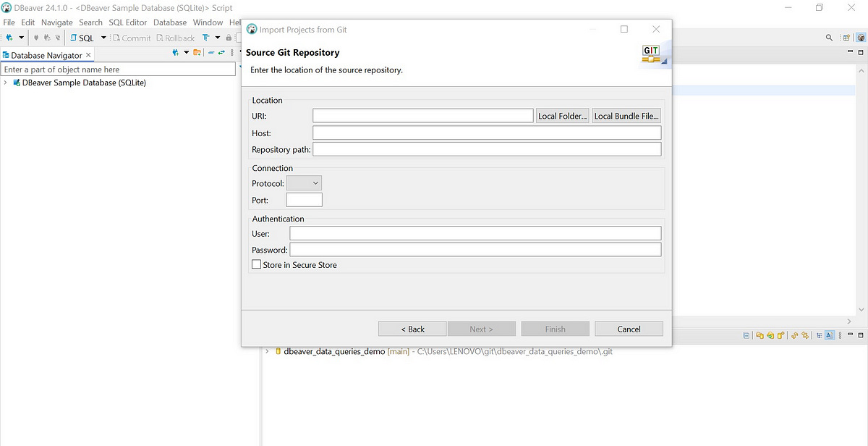
Task: Select the Database Navigator tab
Action: [46, 55]
